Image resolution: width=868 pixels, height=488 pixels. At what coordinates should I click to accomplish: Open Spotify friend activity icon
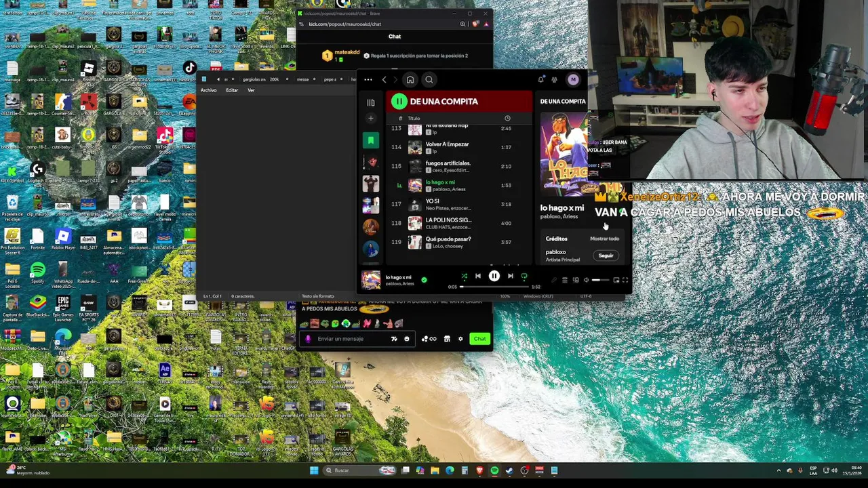(554, 80)
